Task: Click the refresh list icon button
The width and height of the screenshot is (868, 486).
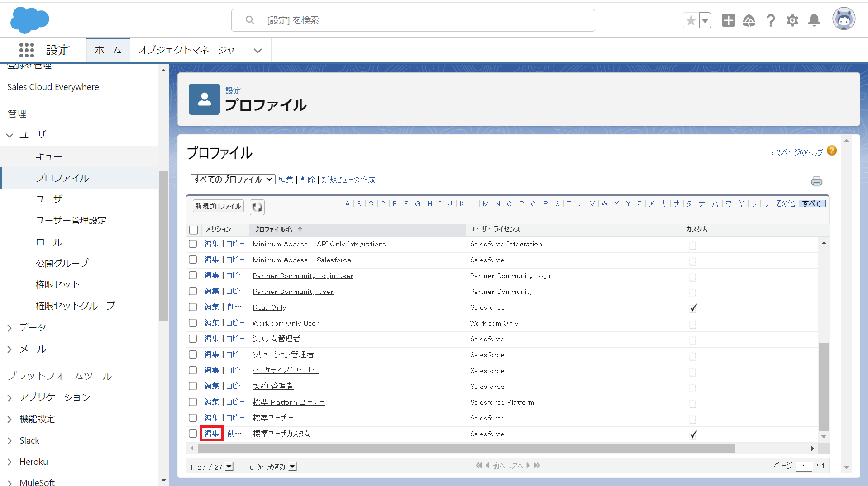Action: 257,207
